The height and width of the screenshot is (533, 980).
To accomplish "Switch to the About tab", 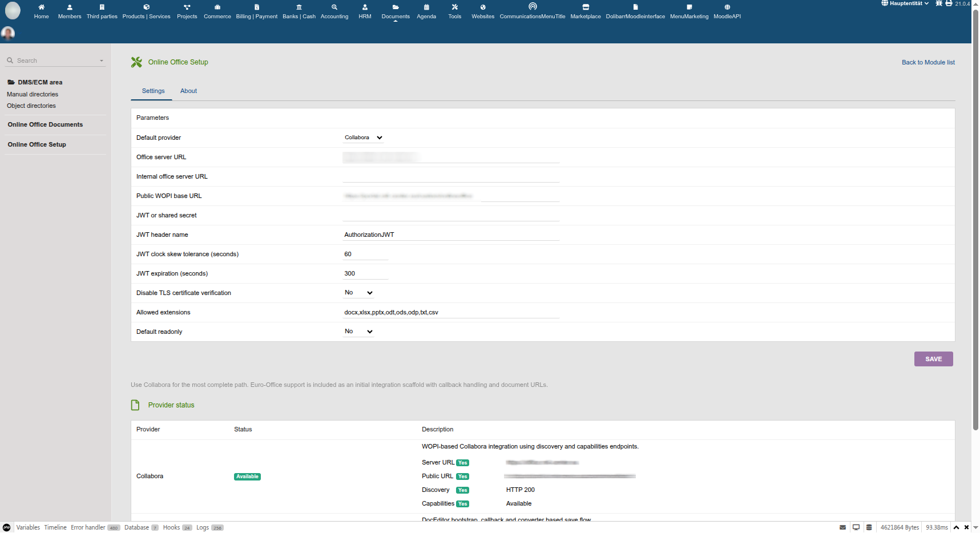I will click(188, 91).
